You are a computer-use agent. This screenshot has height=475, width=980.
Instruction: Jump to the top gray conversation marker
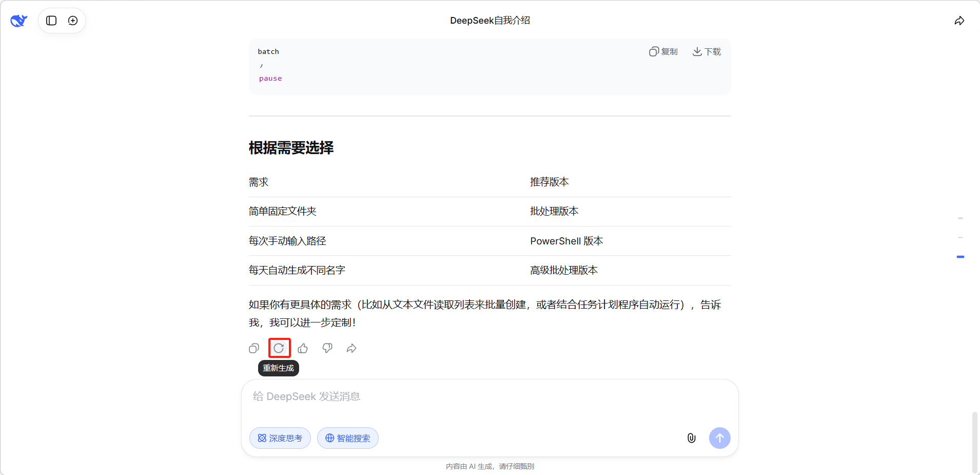tap(961, 218)
